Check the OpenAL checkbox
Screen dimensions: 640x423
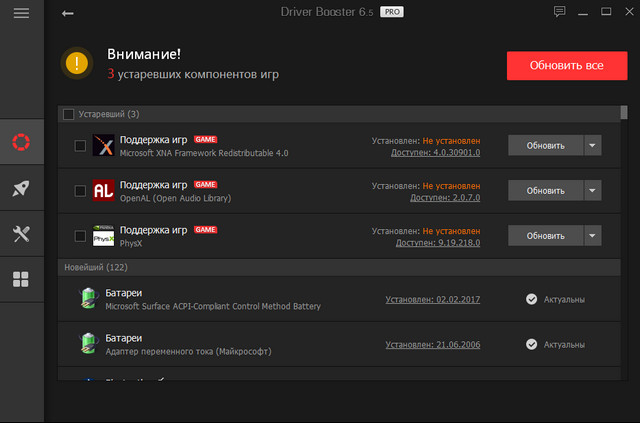click(x=81, y=190)
